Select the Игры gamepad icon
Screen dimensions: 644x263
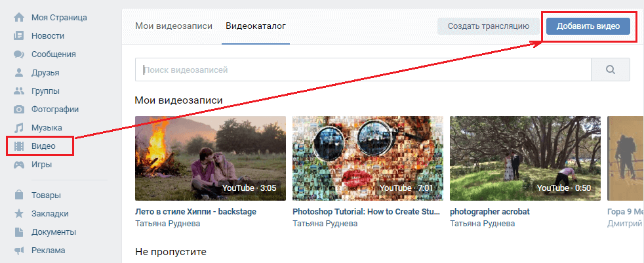click(x=19, y=165)
